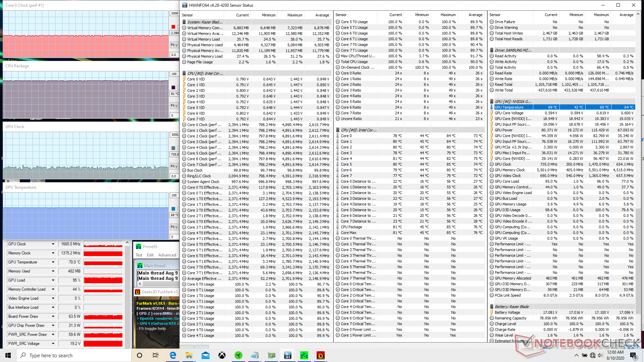Image resolution: width=644 pixels, height=362 pixels.
Task: Switch to HWiNFO taskbar icon
Action: (x=288, y=355)
